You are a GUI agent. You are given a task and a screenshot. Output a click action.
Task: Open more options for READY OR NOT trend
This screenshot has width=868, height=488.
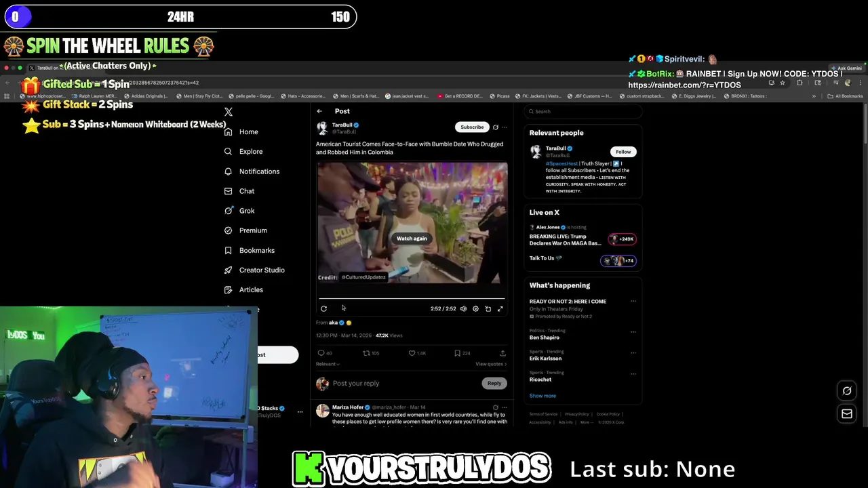tap(633, 302)
